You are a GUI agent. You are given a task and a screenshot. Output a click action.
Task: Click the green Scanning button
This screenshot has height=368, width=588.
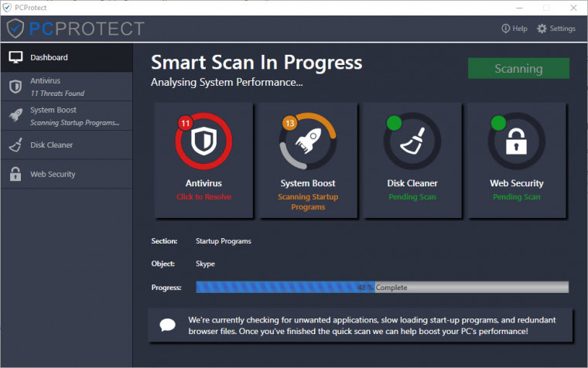tap(518, 68)
